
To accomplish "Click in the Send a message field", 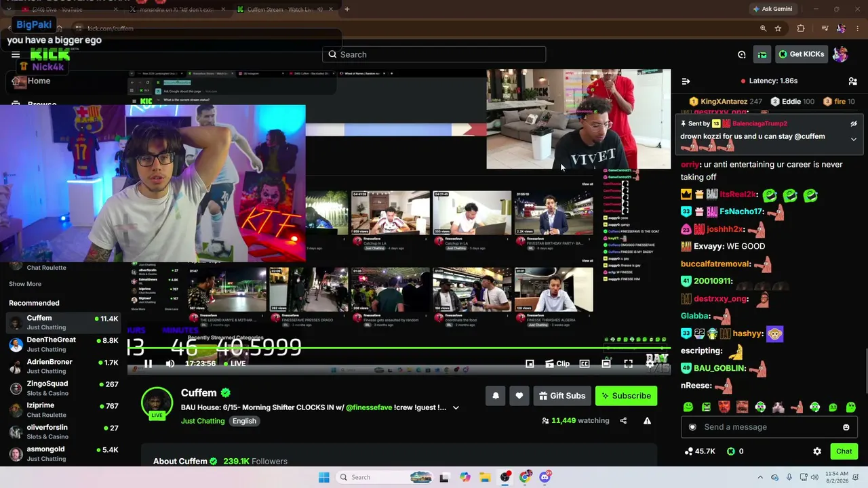I will click(768, 427).
